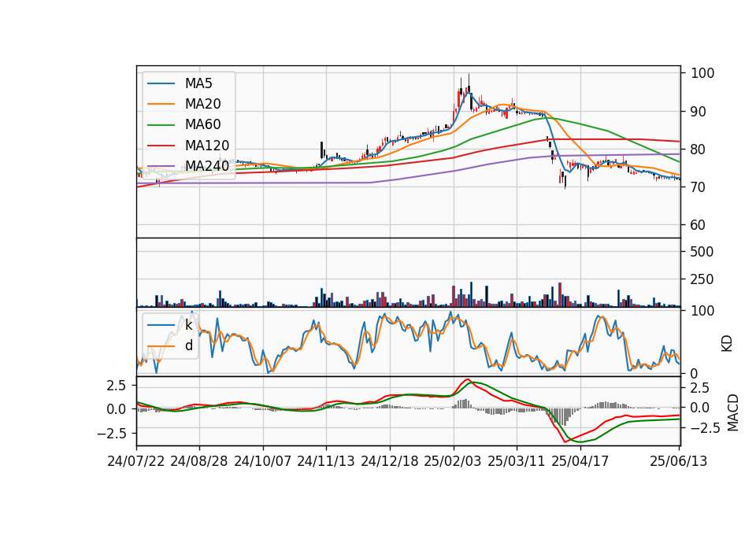Click the MA240 legend entry
Screen dimensions: 756x543
click(x=188, y=166)
